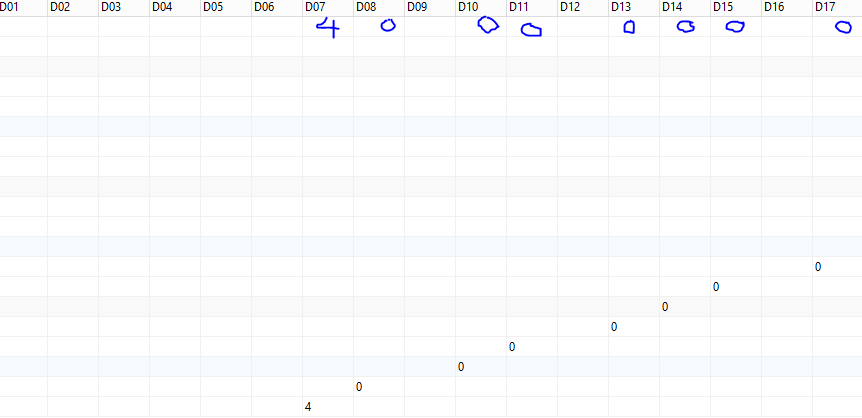The image size is (862, 418).
Task: Select the D09 column header
Action: [430, 8]
